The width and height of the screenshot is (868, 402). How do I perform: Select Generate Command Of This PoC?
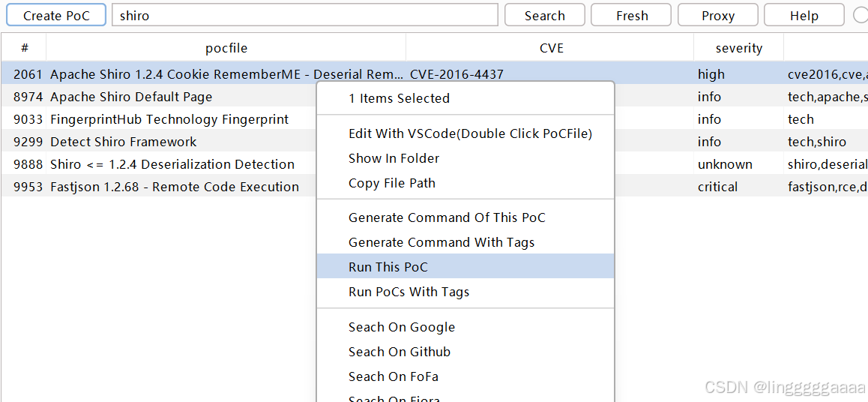tap(465, 217)
